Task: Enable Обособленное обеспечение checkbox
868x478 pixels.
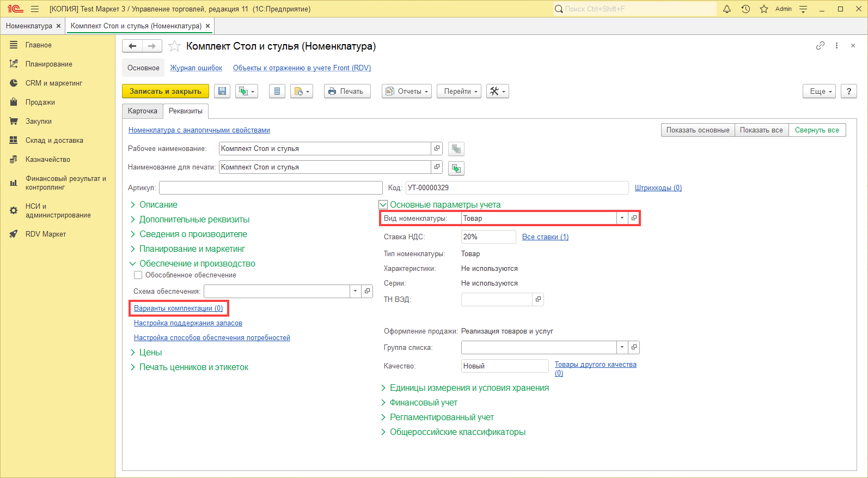Action: [138, 275]
